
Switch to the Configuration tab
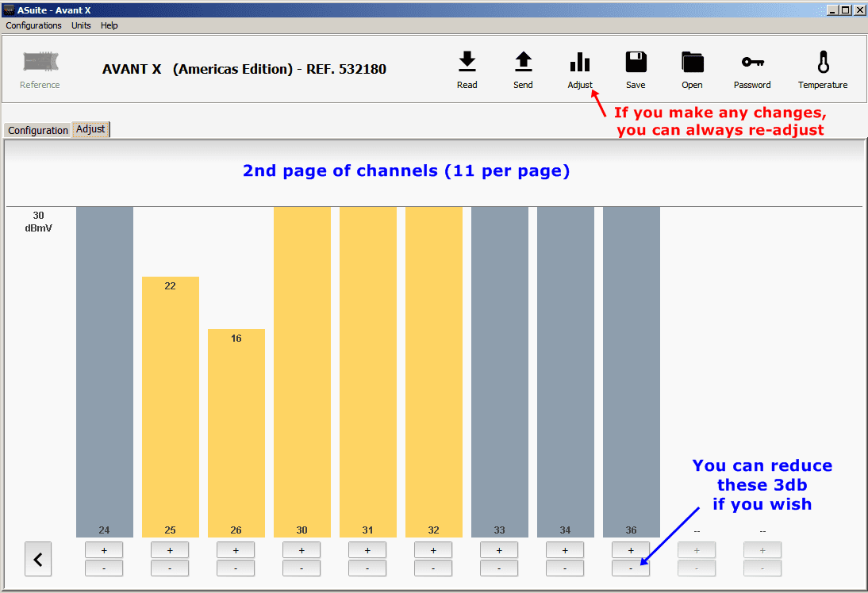pyautogui.click(x=37, y=130)
